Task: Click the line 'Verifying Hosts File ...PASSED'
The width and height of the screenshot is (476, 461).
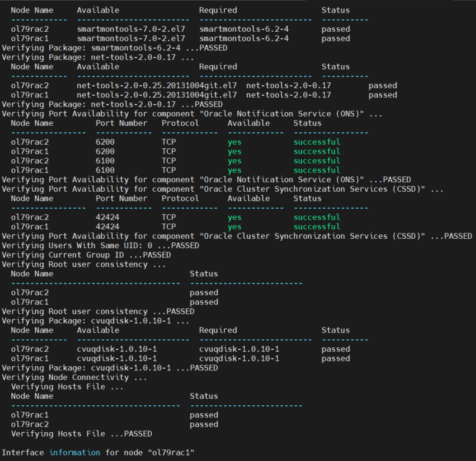Action: (82, 433)
